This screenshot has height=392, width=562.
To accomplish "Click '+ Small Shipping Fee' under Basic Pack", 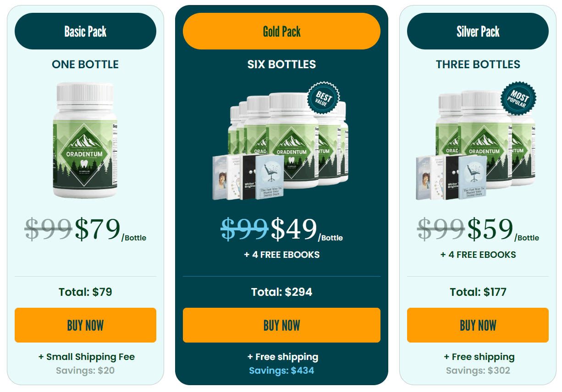I will (x=85, y=357).
